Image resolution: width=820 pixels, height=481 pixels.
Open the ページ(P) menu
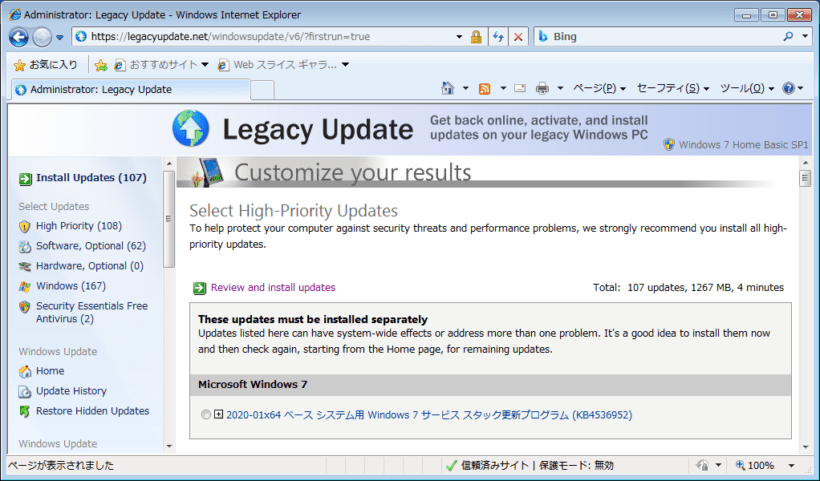pos(599,88)
